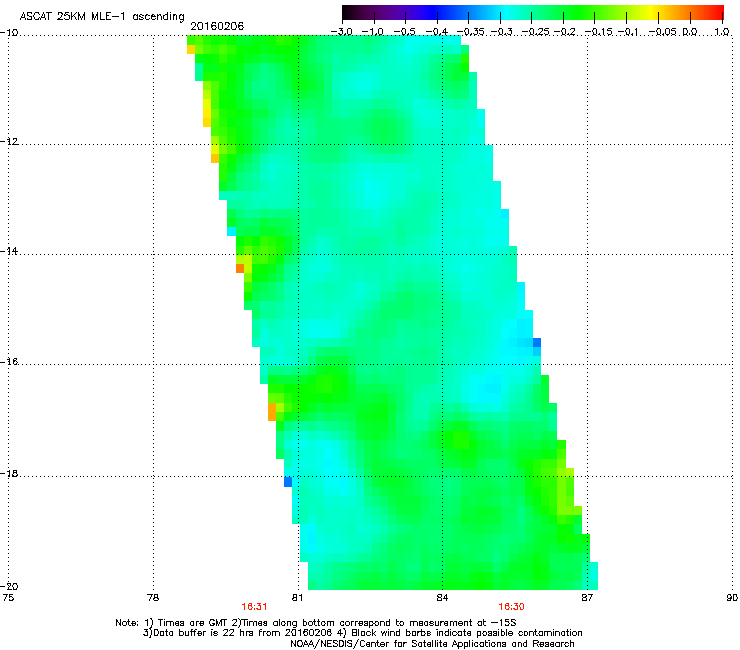Screen dimensions: 740x650
Task: Click the latitude axis label "-14"
Action: (x=9, y=251)
